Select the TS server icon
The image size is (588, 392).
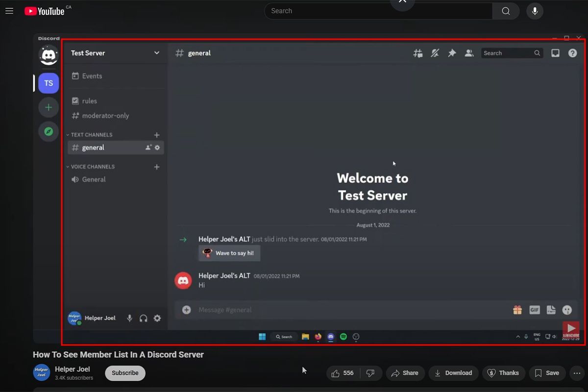[x=49, y=83]
